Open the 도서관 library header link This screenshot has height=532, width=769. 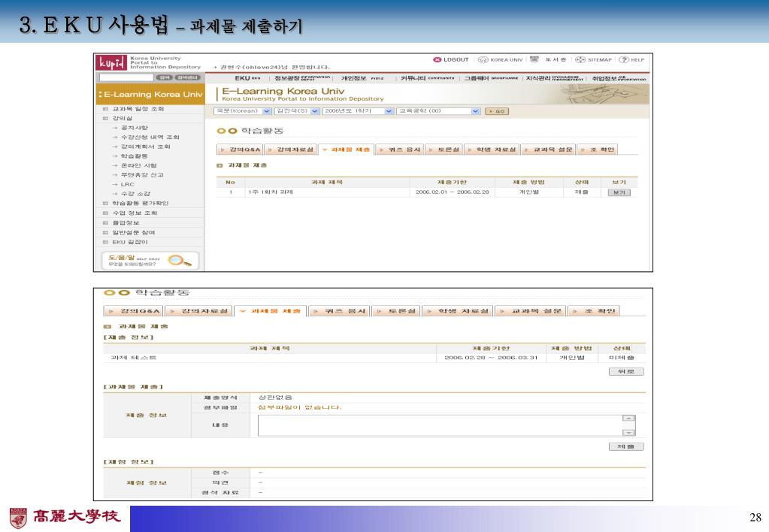pyautogui.click(x=548, y=59)
